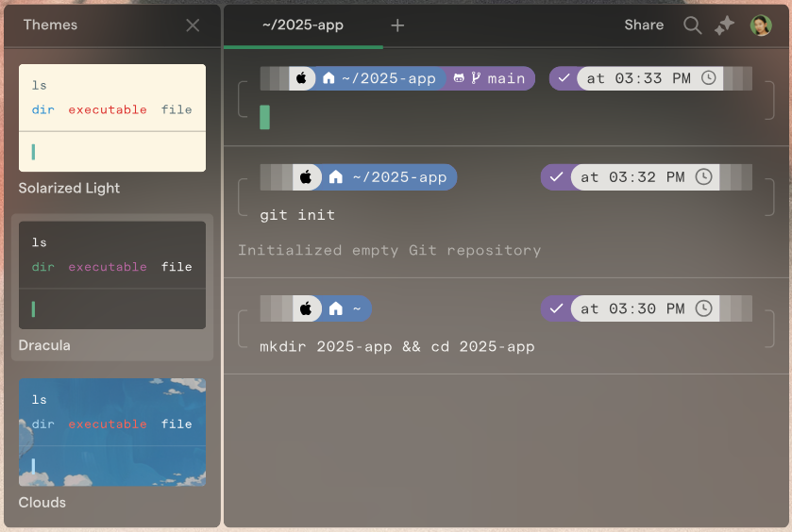This screenshot has height=532, width=792.
Task: Click the AI sparkles icon
Action: pos(724,25)
